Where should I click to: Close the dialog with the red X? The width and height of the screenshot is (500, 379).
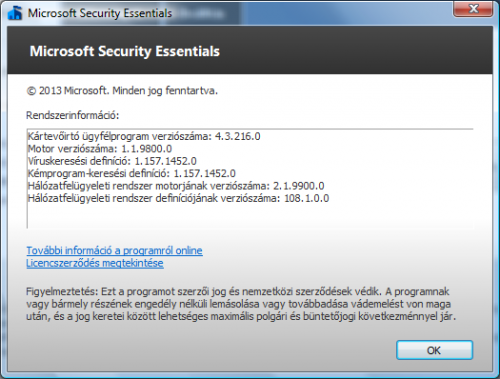point(473,9)
